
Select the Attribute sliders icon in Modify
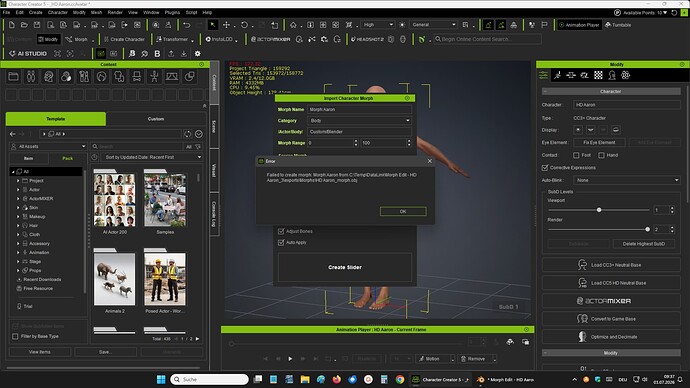[x=543, y=75]
